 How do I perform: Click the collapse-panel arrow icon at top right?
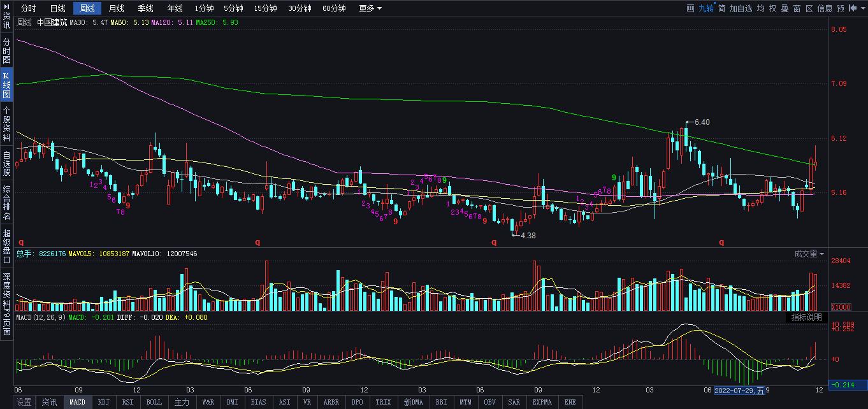click(853, 8)
